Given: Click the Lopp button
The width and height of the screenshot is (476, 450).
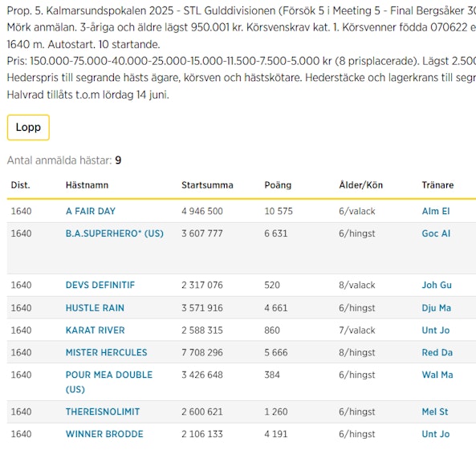Looking at the screenshot, I should 28,128.
